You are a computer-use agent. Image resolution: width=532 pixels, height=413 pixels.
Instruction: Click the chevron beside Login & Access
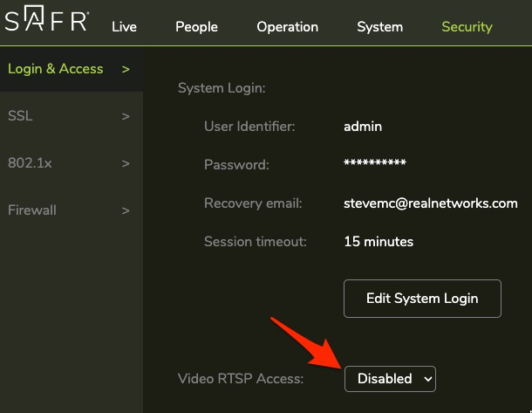point(126,69)
